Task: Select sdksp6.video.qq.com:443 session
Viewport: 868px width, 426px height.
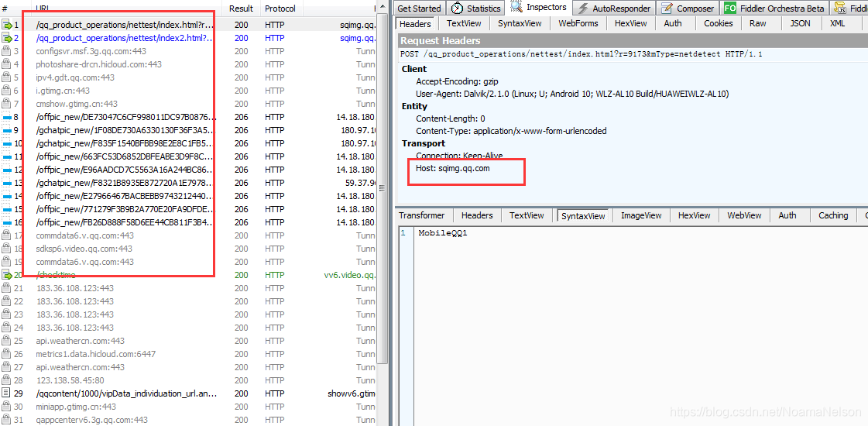Action: pos(188,249)
